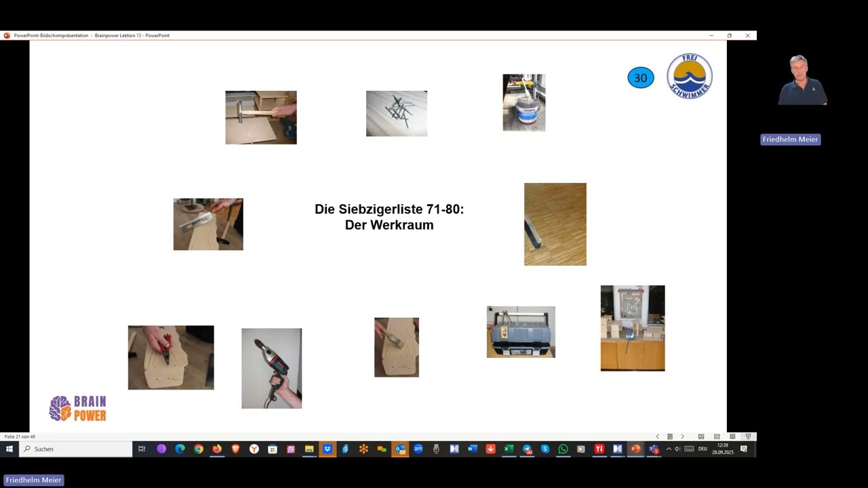The image size is (868, 488).
Task: Open the microphone app in taskbar
Action: point(436,449)
